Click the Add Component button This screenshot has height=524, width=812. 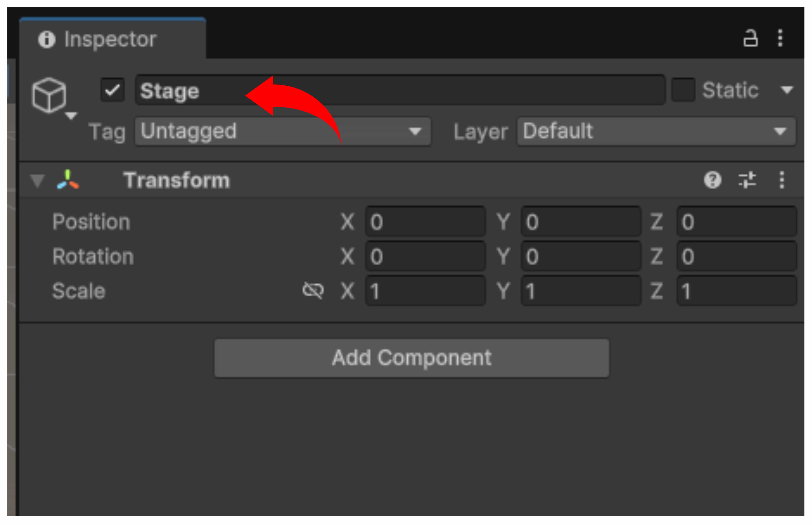pos(412,358)
